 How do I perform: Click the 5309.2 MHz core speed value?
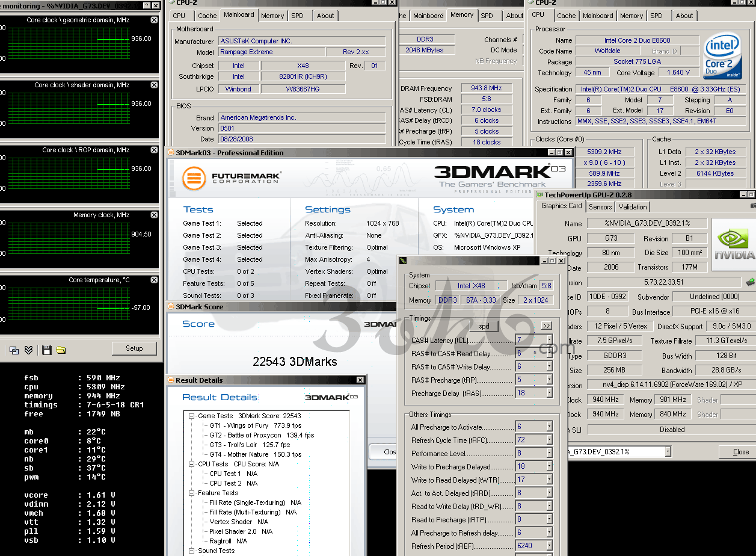click(x=605, y=152)
